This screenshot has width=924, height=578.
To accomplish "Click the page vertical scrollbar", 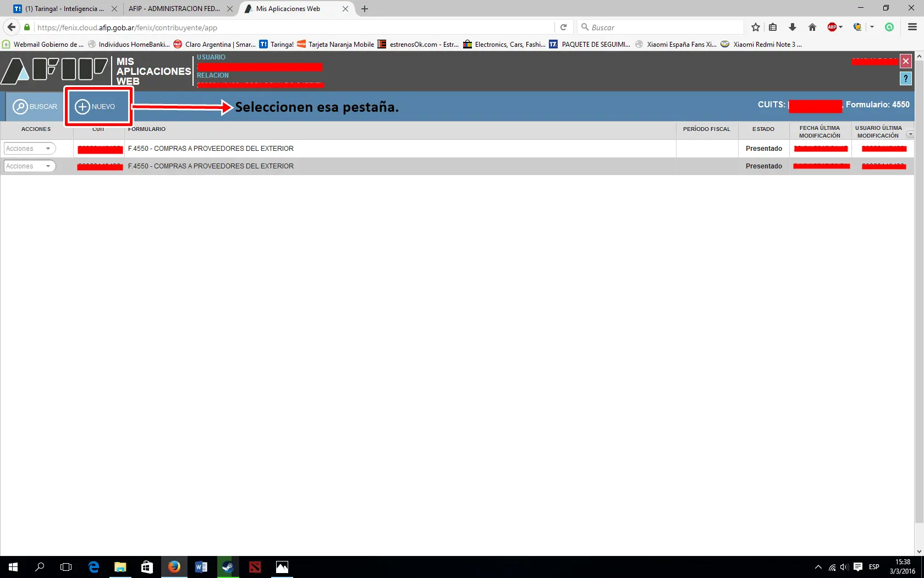I will pyautogui.click(x=919, y=292).
